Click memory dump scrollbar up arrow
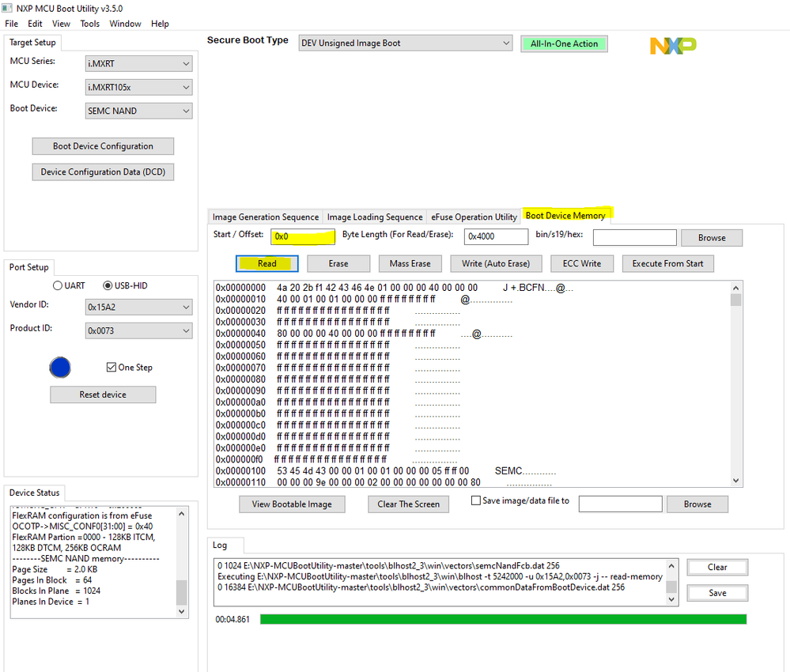The image size is (790, 672). [x=735, y=288]
